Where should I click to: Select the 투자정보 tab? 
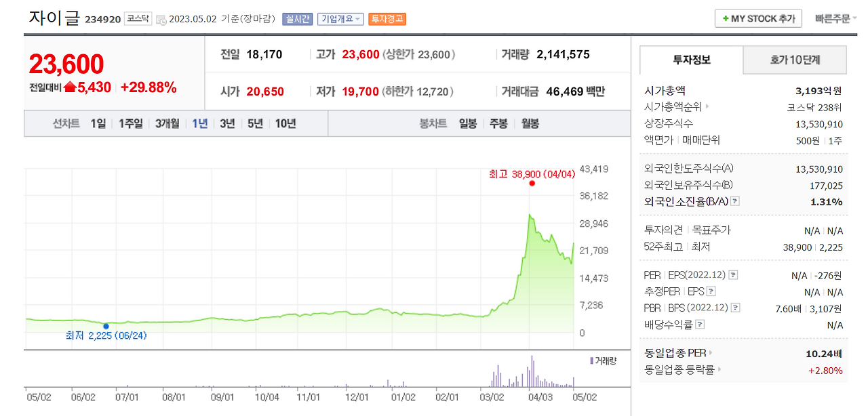pos(690,60)
